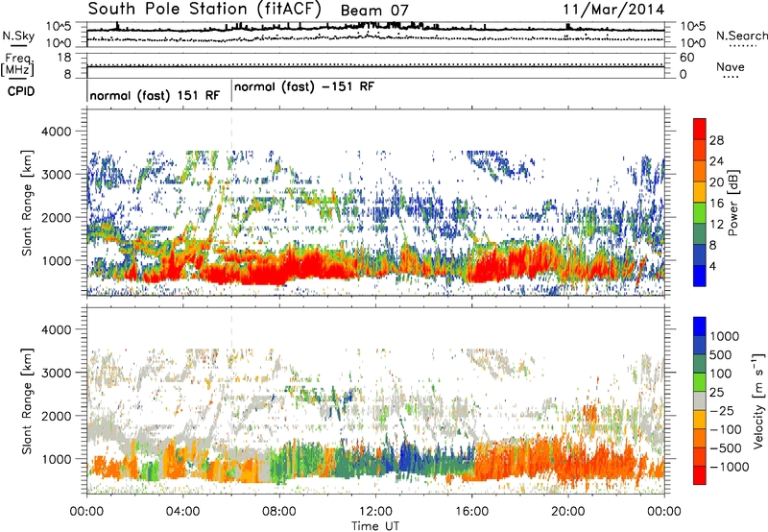Select the "Beam 07" label

pyautogui.click(x=374, y=11)
